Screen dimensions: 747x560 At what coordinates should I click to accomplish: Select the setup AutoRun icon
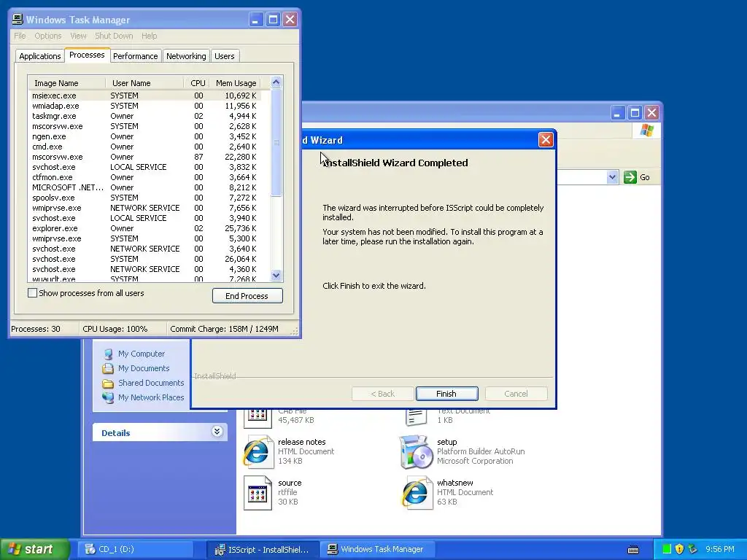417,451
